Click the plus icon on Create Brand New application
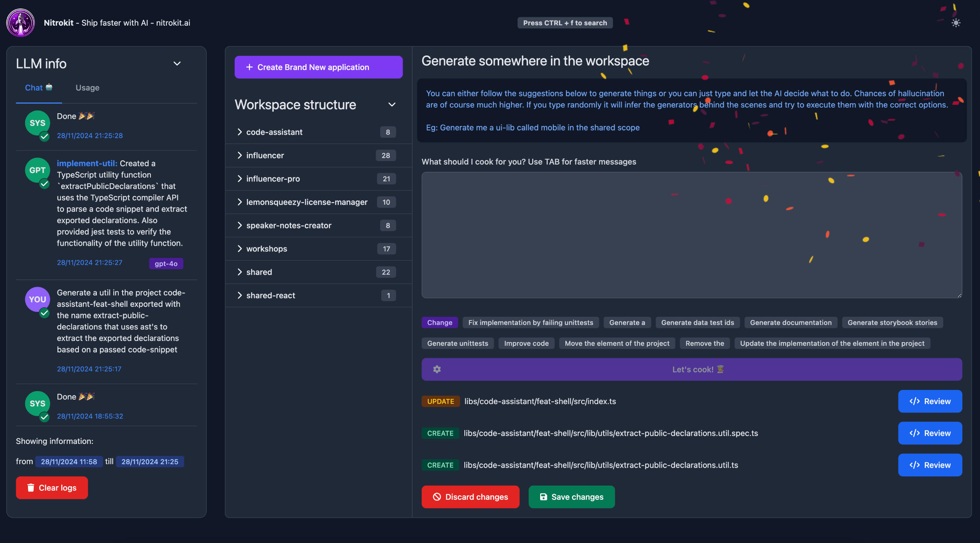The image size is (980, 543). pos(249,67)
